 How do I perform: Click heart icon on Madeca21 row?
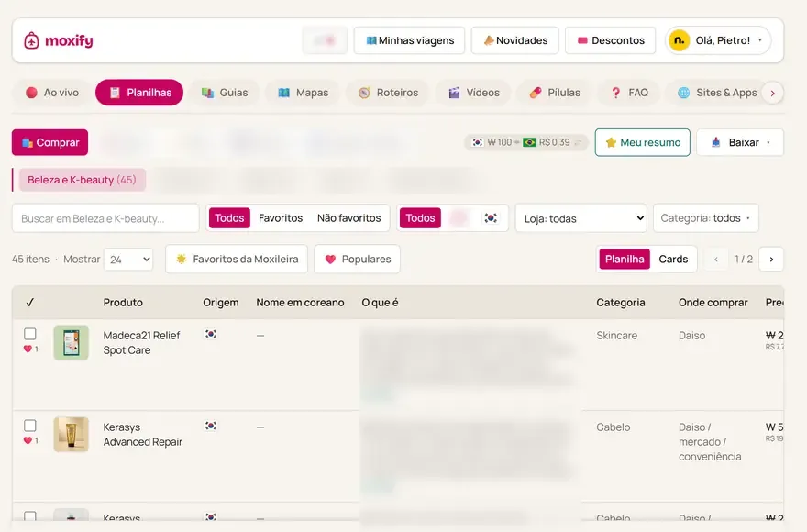(x=28, y=349)
